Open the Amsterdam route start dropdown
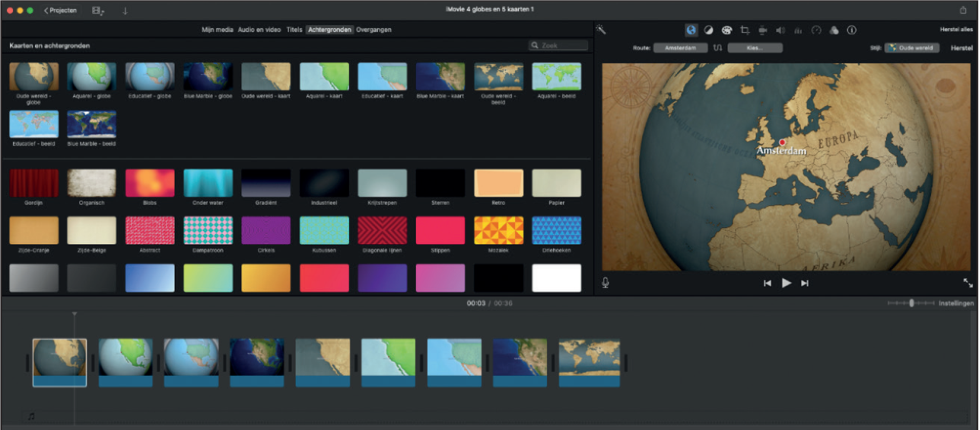Screen dimensions: 980x430 (680, 48)
